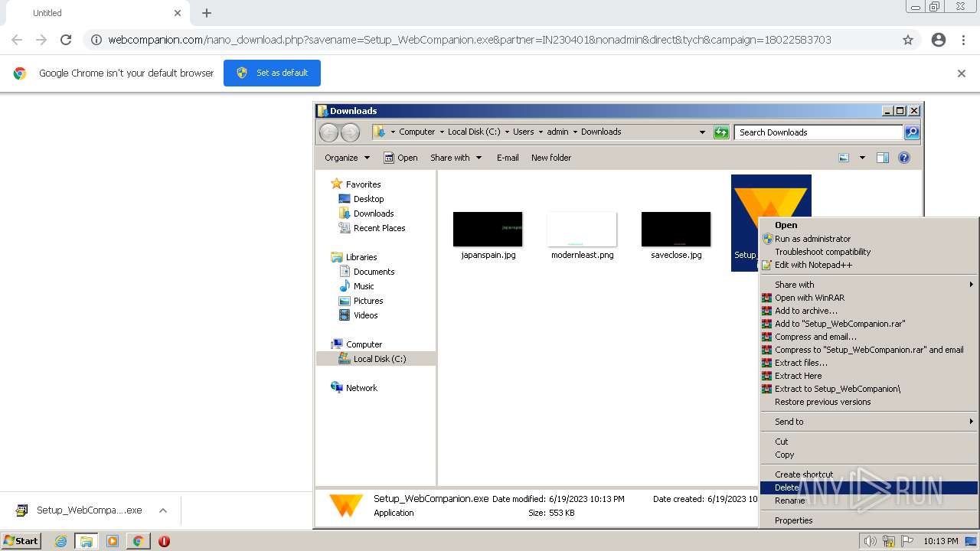Click the change view icon
The height and width of the screenshot is (551, 980).
coord(844,158)
